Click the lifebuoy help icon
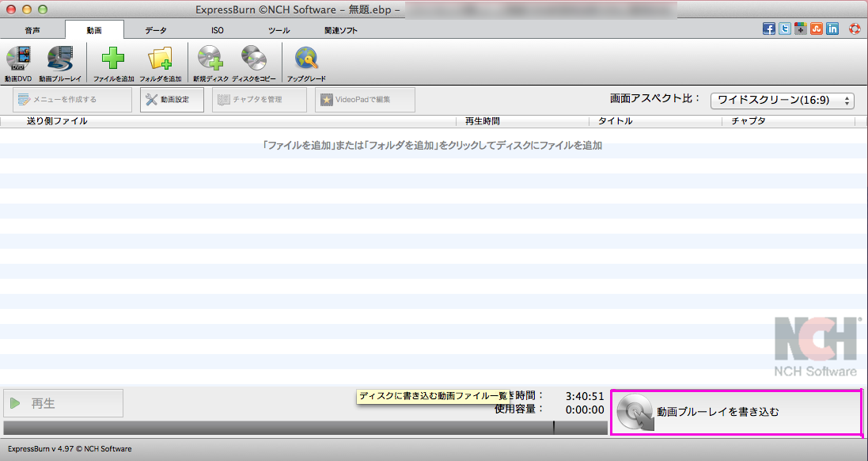Image resolution: width=868 pixels, height=461 pixels. tap(855, 29)
